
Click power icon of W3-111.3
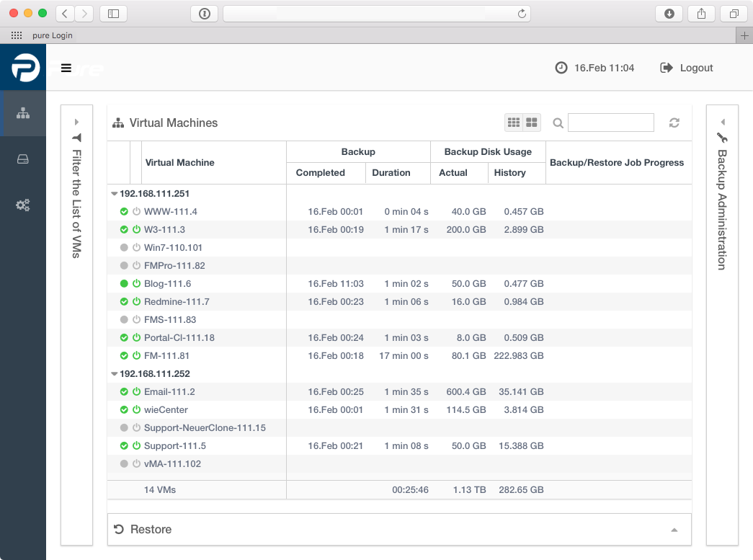point(136,230)
